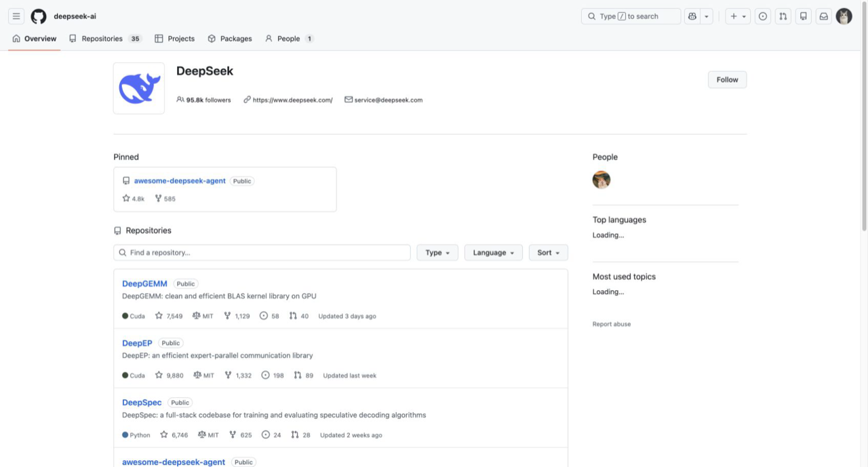Click the People sidebar heading
Viewport: 868px width, 467px height.
(x=605, y=157)
